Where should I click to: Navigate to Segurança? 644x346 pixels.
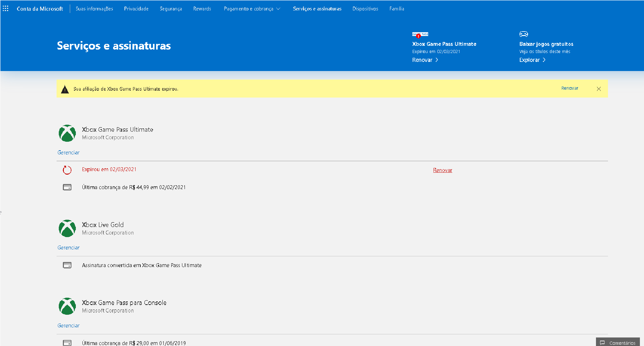click(x=171, y=9)
